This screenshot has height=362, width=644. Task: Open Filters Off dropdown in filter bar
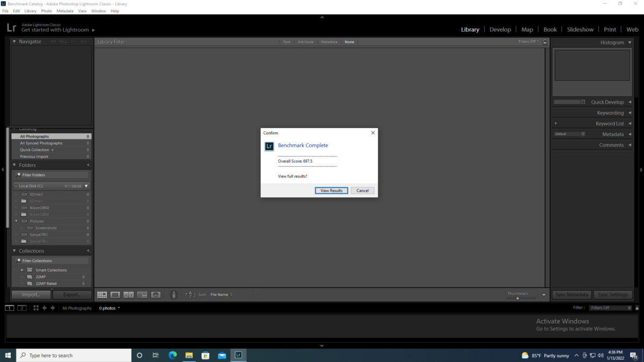[529, 41]
